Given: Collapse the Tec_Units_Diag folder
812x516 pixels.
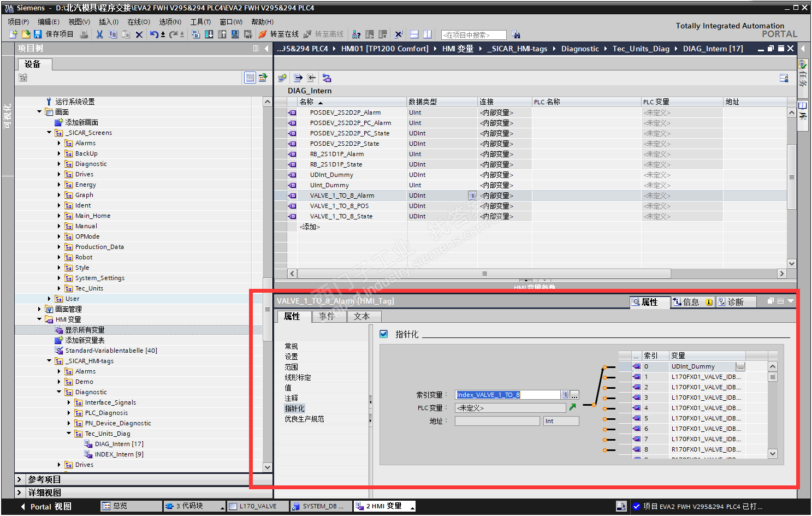Looking at the screenshot, I should point(69,434).
